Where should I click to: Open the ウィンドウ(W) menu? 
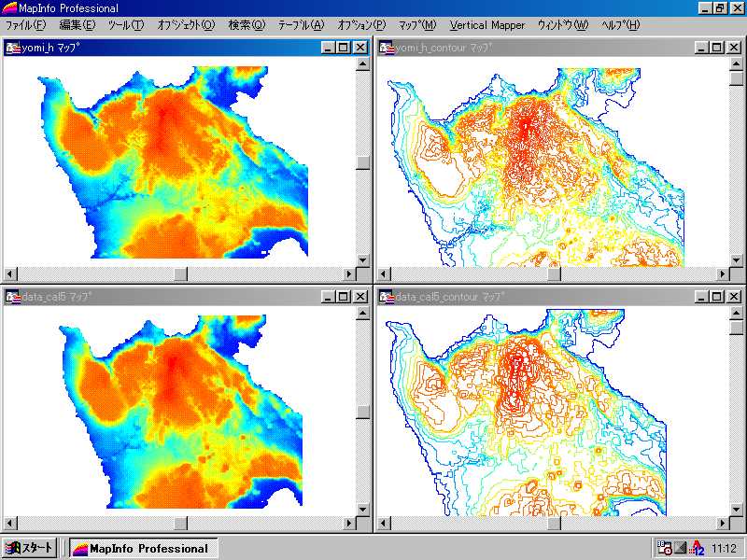click(x=563, y=25)
